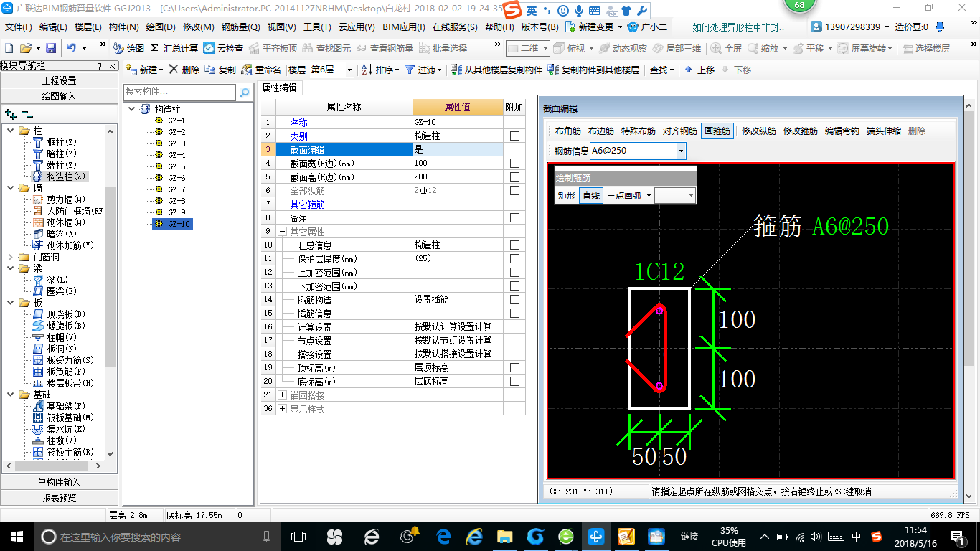
Task: Select 框柱(Z) in navigation tree
Action: [55, 142]
